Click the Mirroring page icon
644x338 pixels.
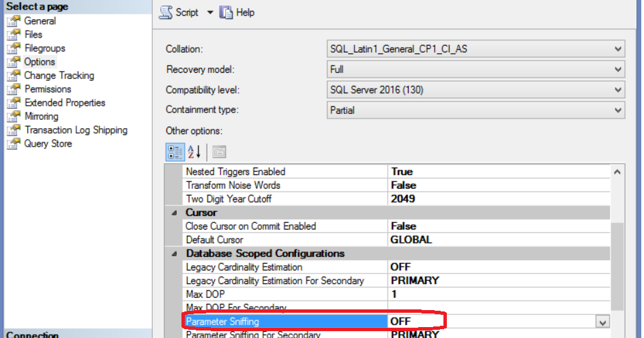click(x=14, y=116)
